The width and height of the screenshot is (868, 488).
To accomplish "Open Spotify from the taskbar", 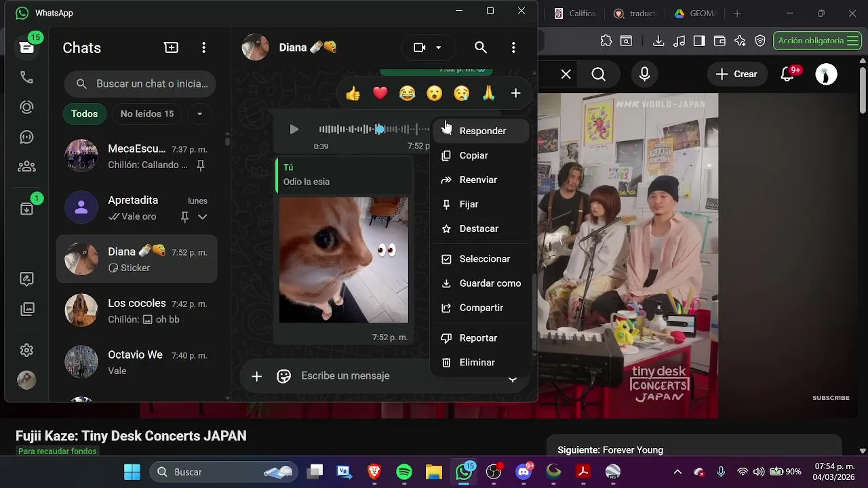I will coord(404,472).
